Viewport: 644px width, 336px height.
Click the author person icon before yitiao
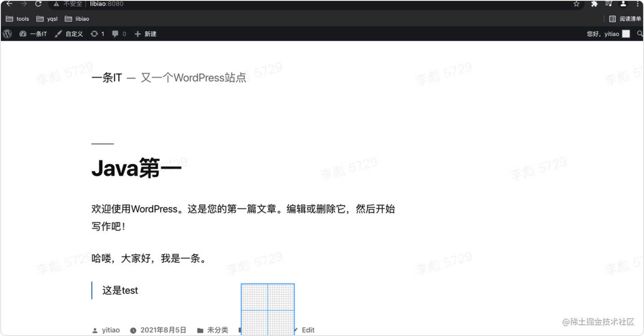[95, 331]
